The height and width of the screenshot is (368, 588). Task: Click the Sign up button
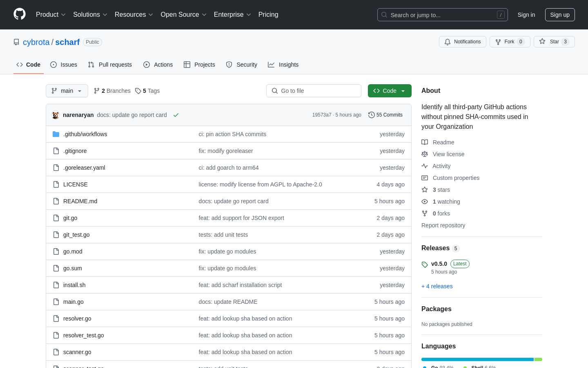pos(560,15)
